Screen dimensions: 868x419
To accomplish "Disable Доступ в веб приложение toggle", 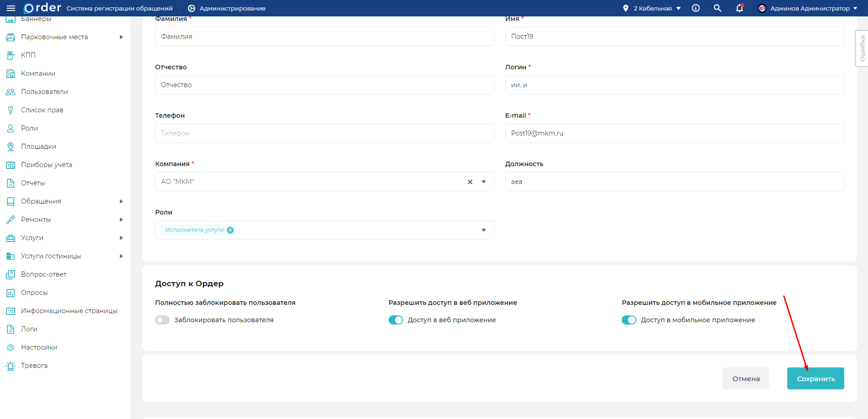I will coord(396,320).
